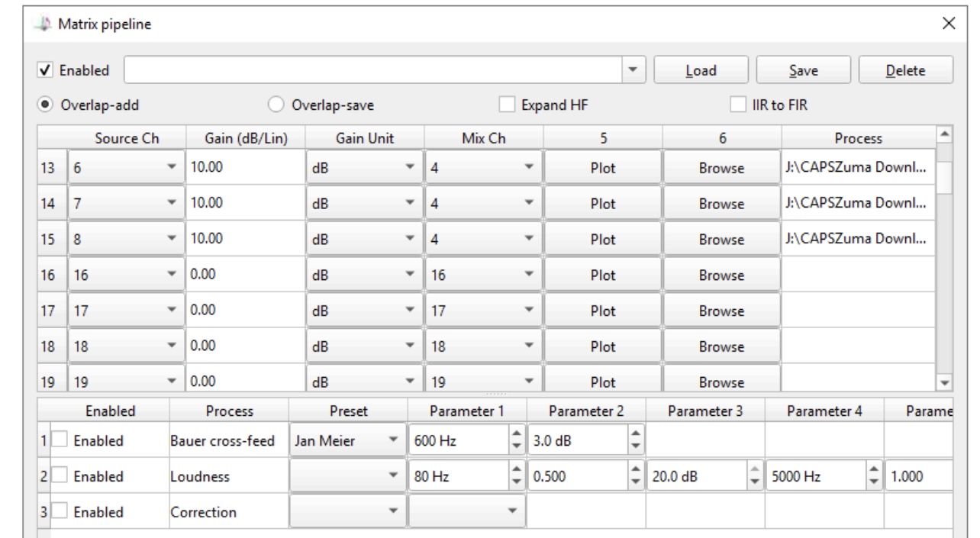Select the Overlap-save radio button

tap(277, 105)
